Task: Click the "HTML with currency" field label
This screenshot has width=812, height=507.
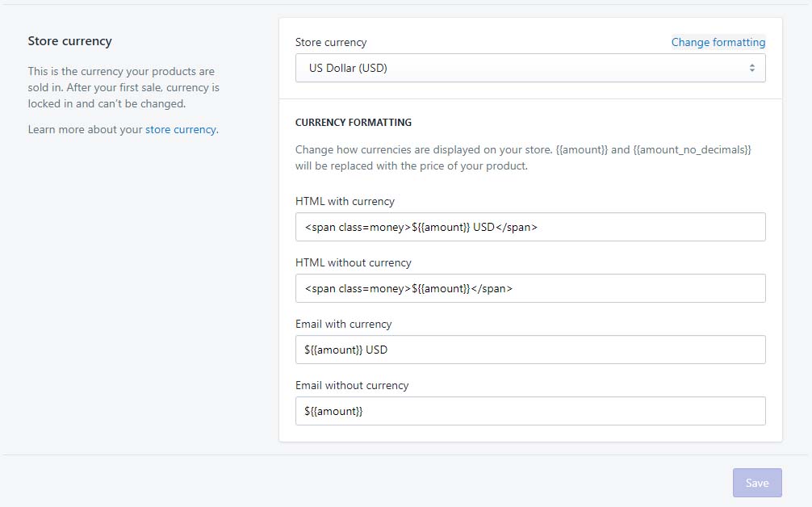Action: pos(345,201)
